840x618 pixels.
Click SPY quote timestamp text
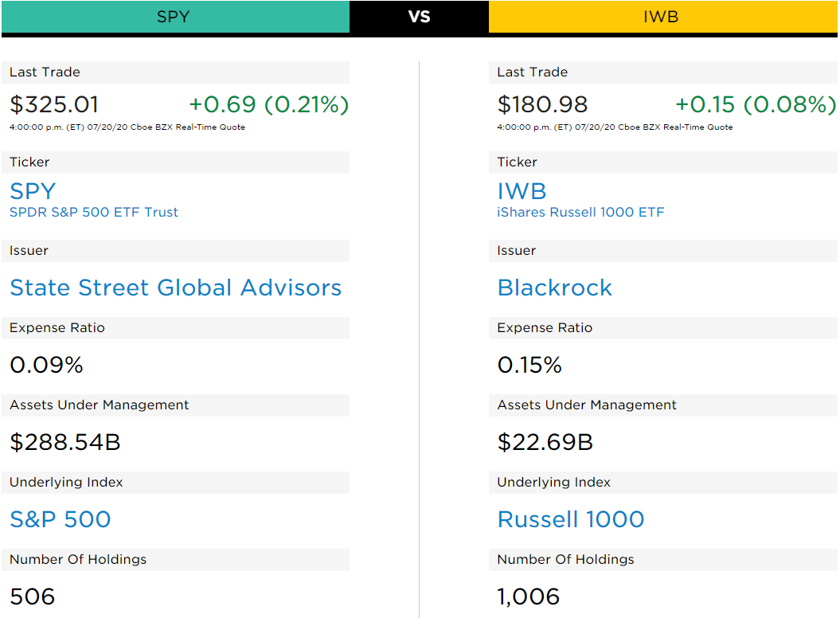click(127, 127)
